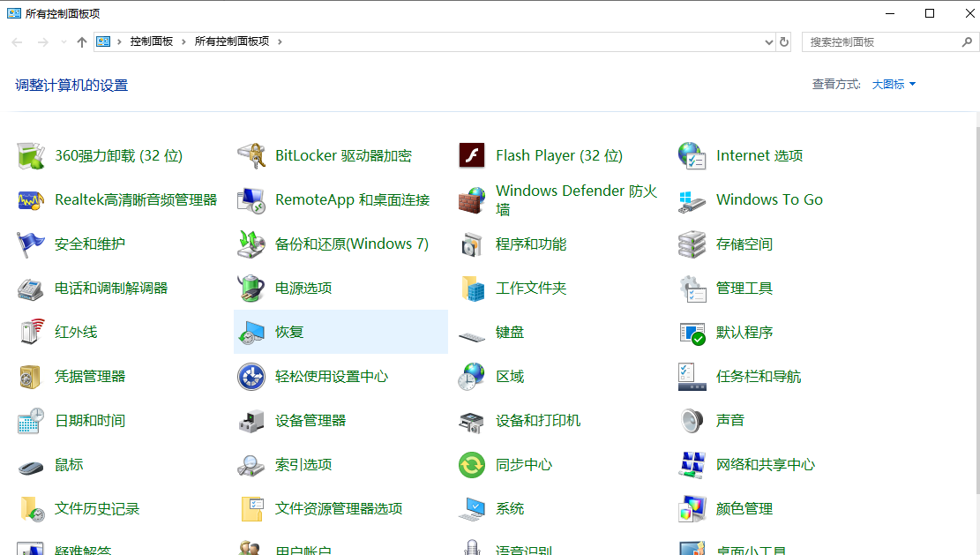The width and height of the screenshot is (980, 555).
Task: Click the address bar control panel icon
Action: 104,41
